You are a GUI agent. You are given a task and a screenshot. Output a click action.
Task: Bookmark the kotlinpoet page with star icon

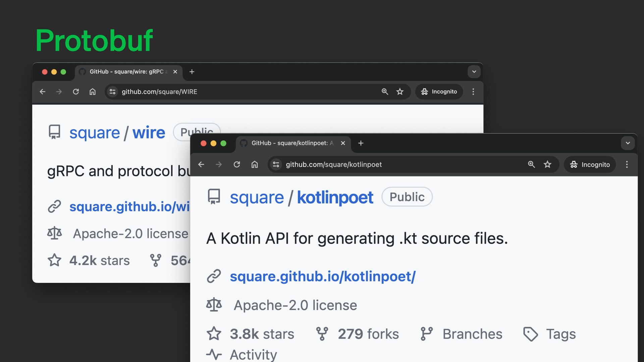547,165
